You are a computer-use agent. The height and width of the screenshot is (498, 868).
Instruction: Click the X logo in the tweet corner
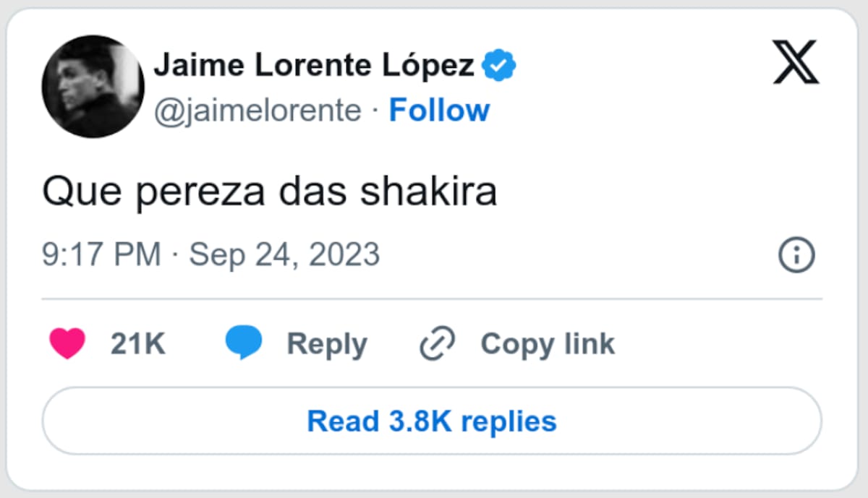pos(796,63)
